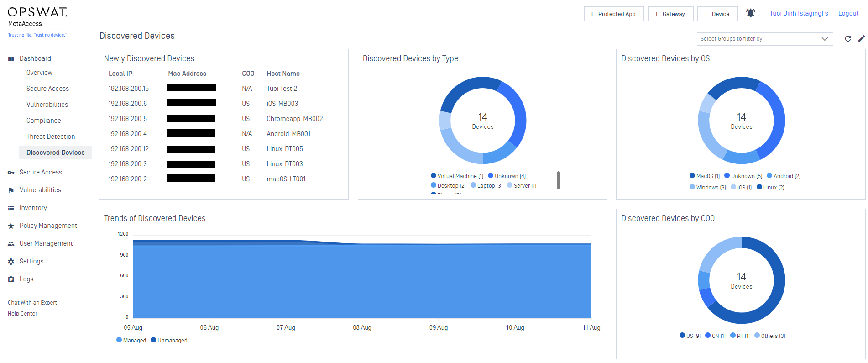This screenshot has height=363, width=868.
Task: Toggle MacOS [1] legend item
Action: tap(705, 176)
